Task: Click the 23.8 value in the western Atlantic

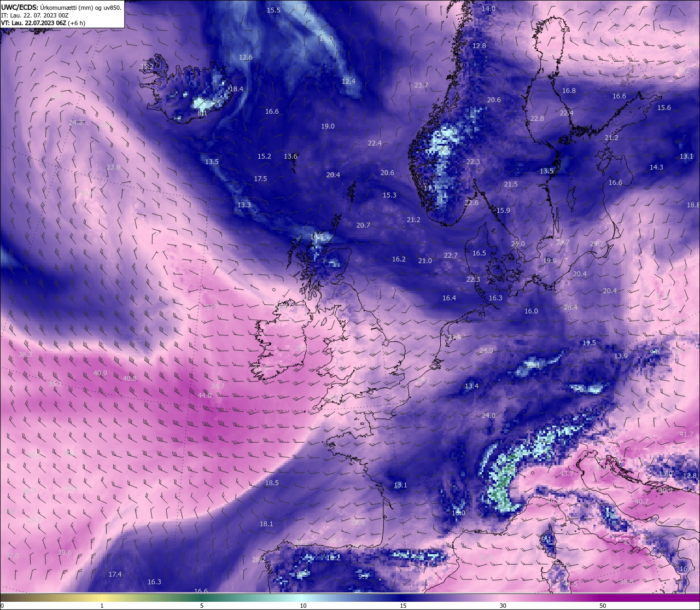Action: (113, 167)
